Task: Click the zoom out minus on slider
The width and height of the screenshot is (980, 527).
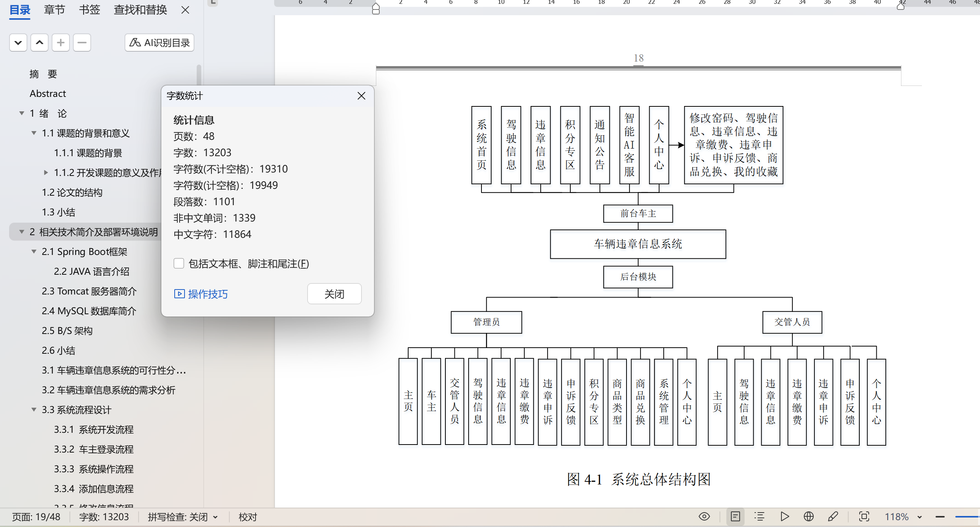Action: (940, 517)
